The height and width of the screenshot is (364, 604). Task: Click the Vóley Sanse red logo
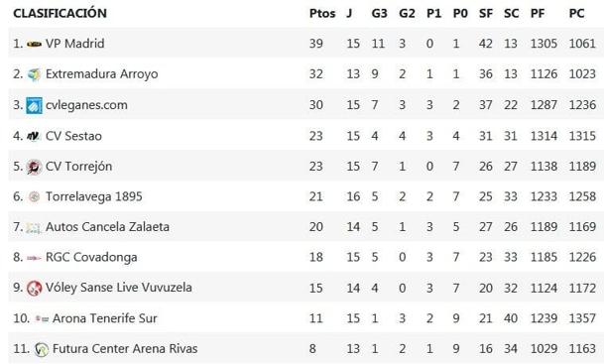[34, 288]
